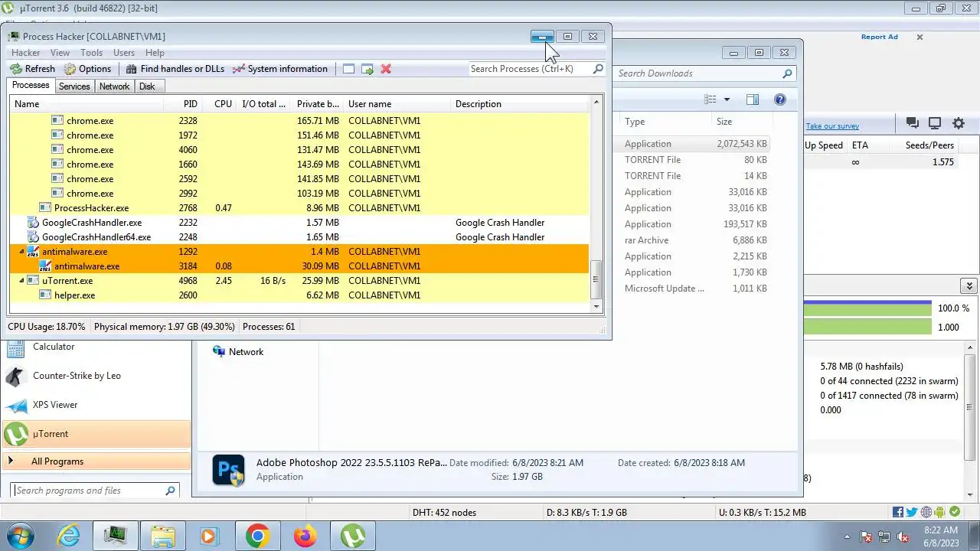980x551 pixels.
Task: Collapse the antimalware.exe parent process
Action: pos(21,252)
